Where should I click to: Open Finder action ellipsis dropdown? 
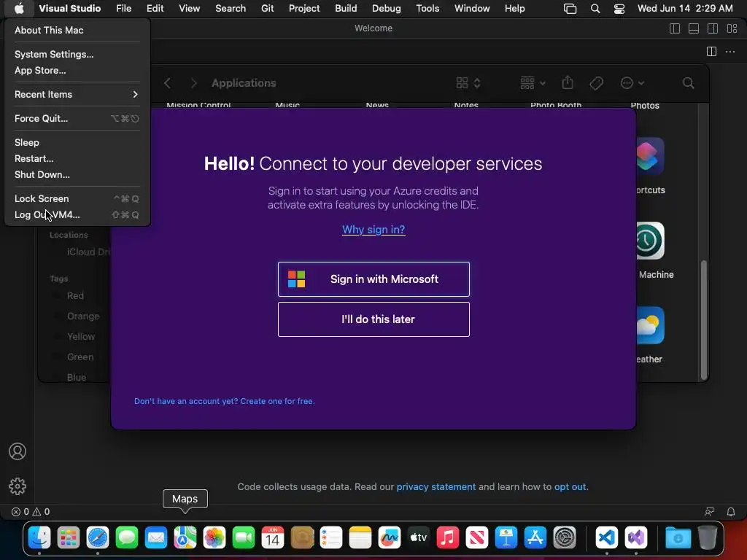632,83
